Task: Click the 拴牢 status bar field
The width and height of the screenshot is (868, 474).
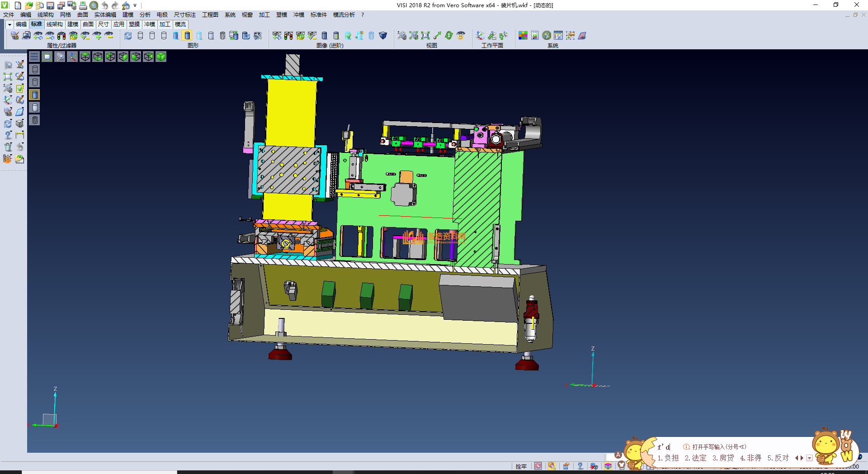Action: pyautogui.click(x=521, y=466)
